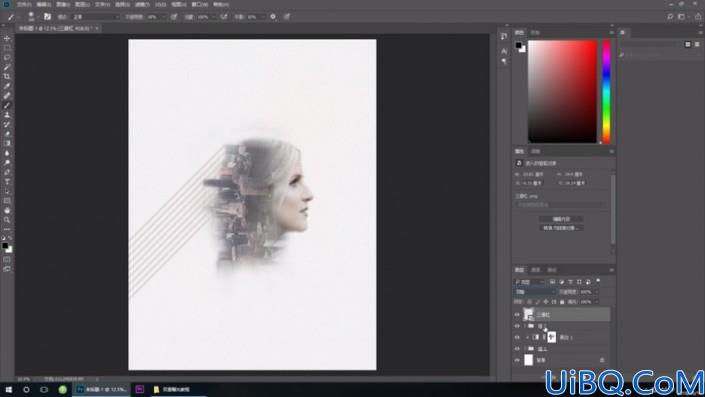Image resolution: width=705 pixels, height=397 pixels.
Task: Click the rainbow hue slider in Color panel
Action: coord(606,91)
